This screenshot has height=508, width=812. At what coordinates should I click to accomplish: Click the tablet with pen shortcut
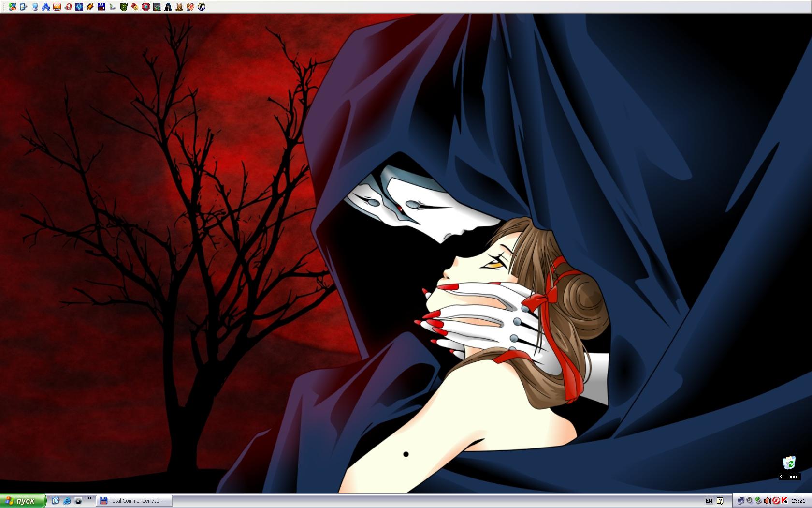[x=24, y=7]
